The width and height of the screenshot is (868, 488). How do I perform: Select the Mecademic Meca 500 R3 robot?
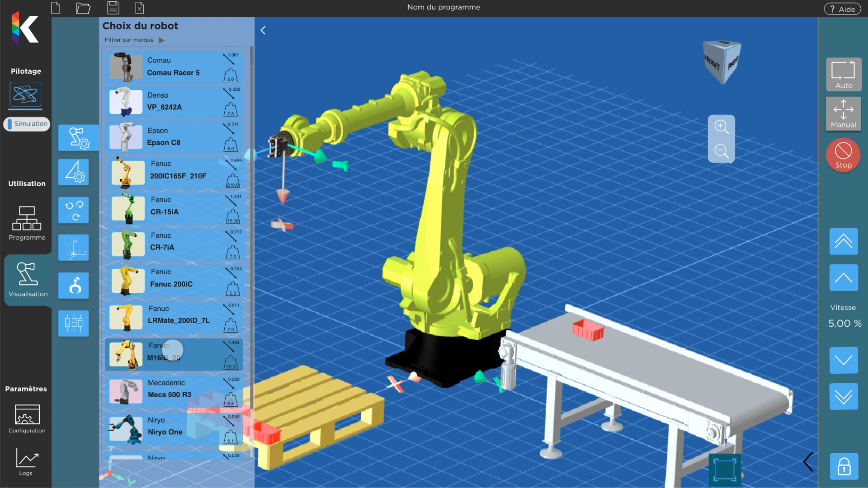coord(174,391)
